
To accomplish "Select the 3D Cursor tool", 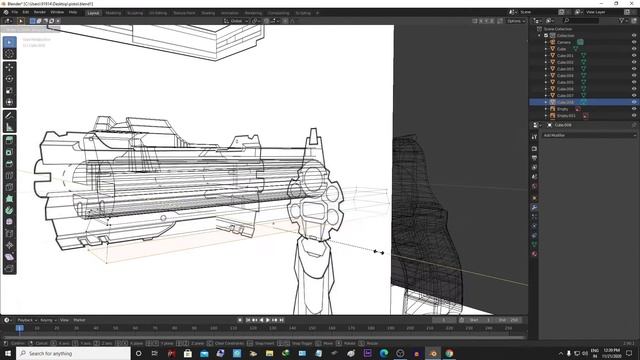I will pos(9,54).
